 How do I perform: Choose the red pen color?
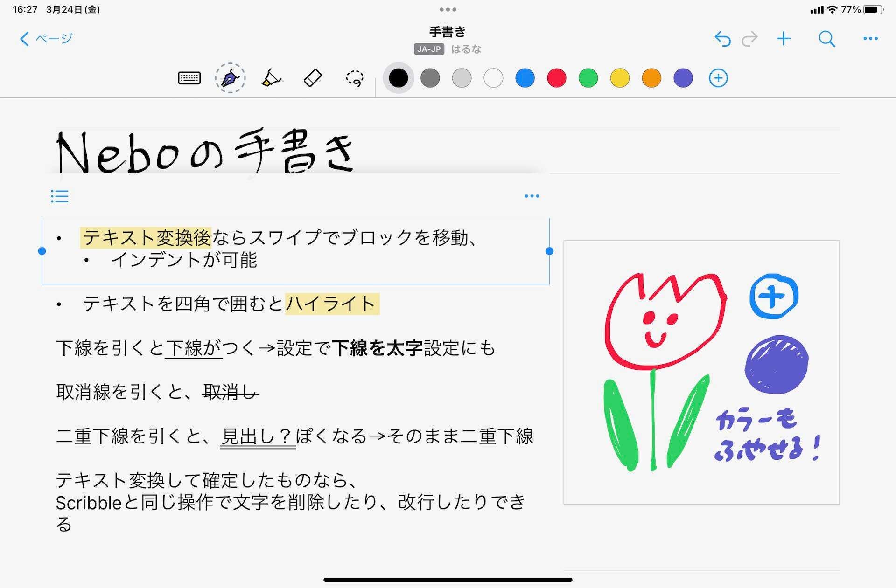pos(556,78)
